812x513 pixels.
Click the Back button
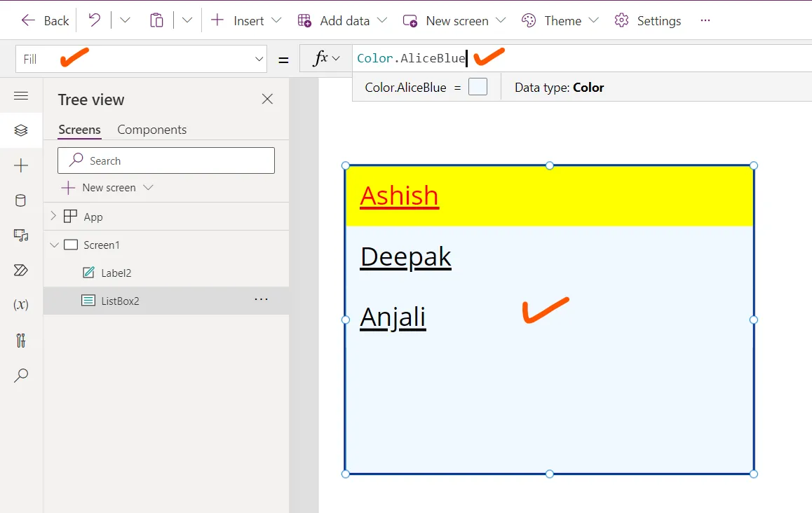pos(44,20)
